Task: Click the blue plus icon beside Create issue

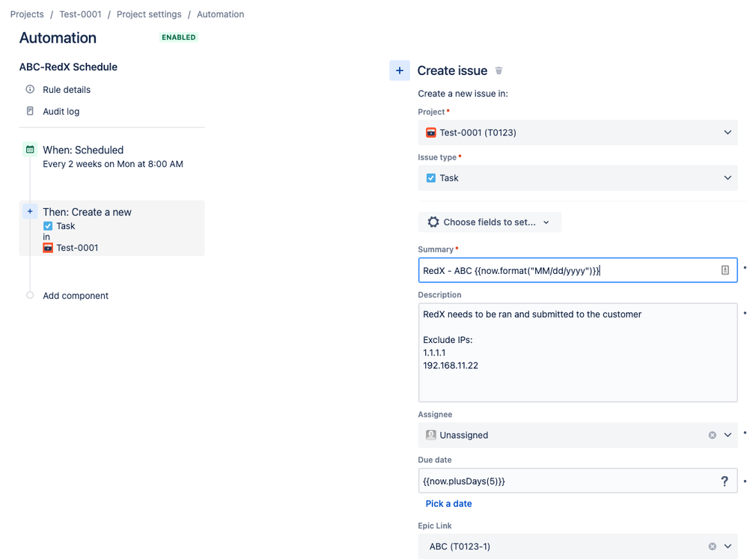Action: coord(400,70)
